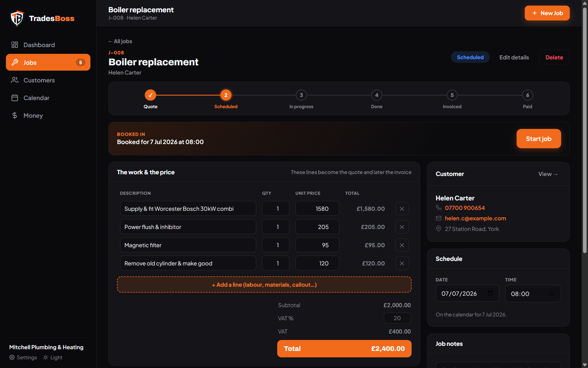
Task: Click the Settings gear icon
Action: [x=12, y=357]
